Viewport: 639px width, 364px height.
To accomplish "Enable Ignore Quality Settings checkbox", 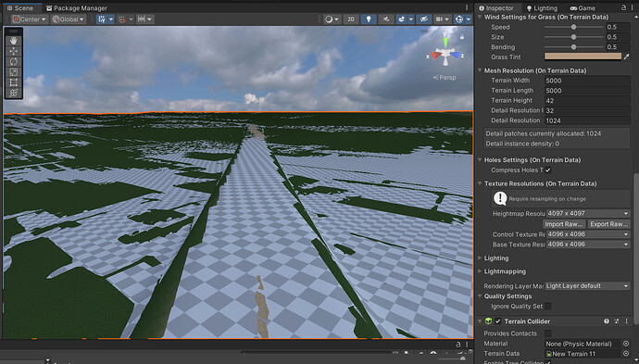I will pos(548,307).
